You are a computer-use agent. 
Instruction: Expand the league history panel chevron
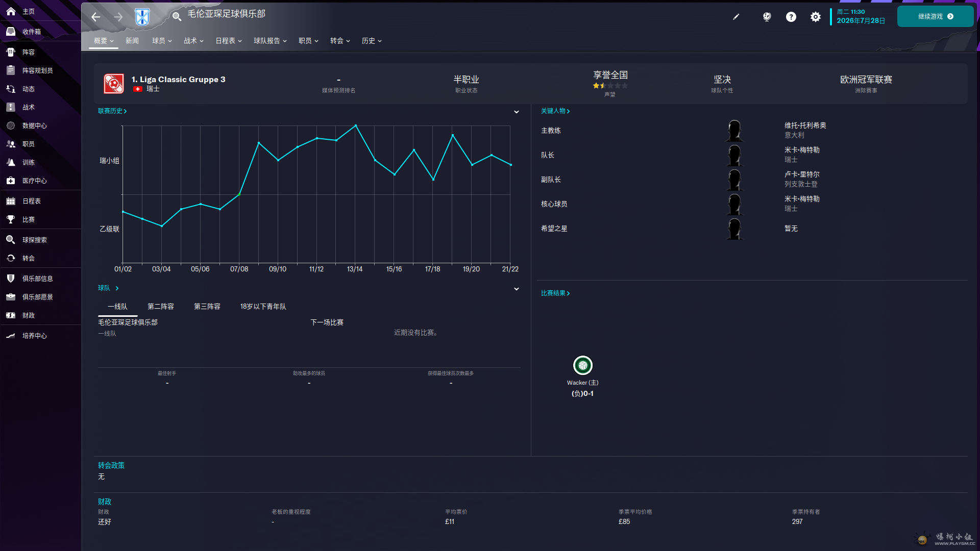pos(517,112)
